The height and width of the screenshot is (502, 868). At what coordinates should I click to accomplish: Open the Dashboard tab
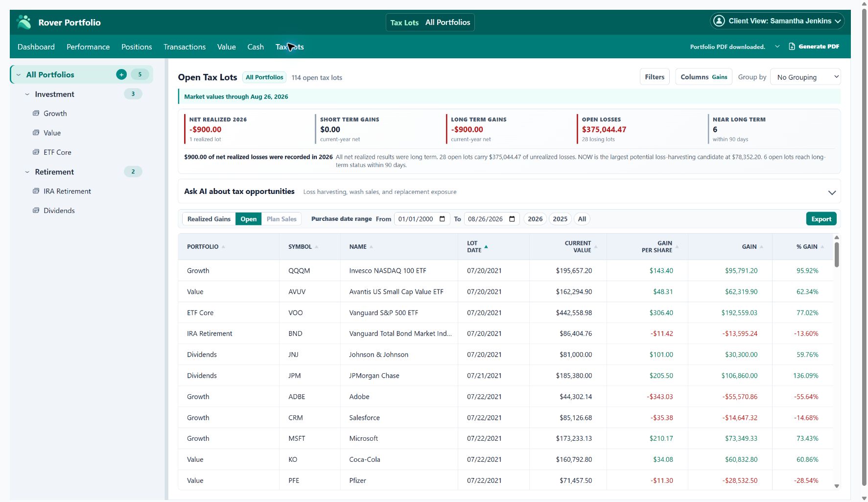coord(36,47)
